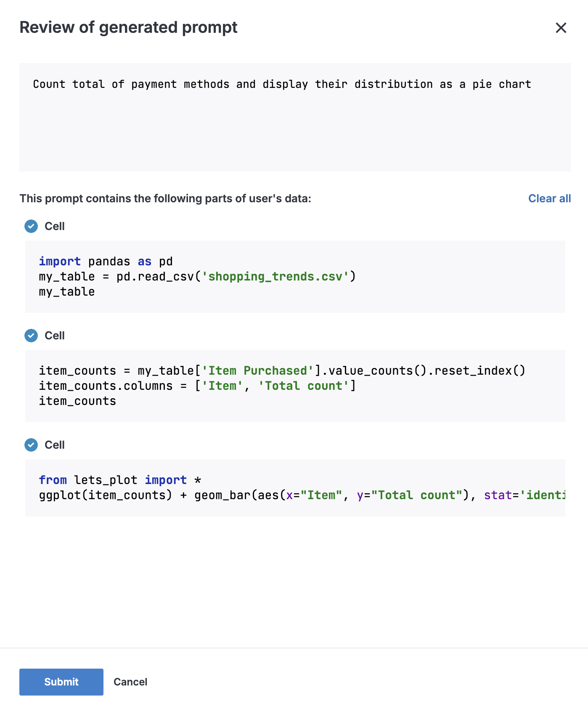Image resolution: width=588 pixels, height=709 pixels.
Task: Click the "import pandas as pd" code line
Action: pos(106,261)
